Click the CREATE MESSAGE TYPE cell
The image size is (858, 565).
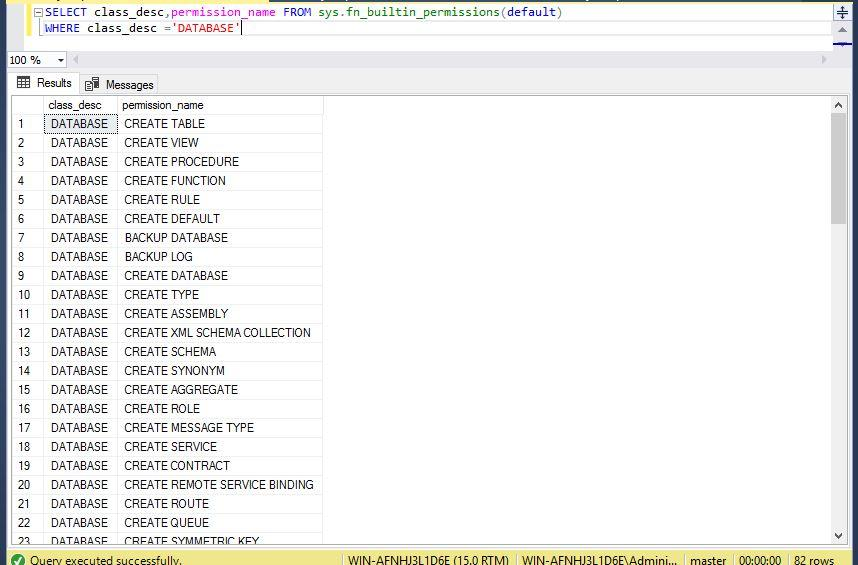click(x=220, y=428)
